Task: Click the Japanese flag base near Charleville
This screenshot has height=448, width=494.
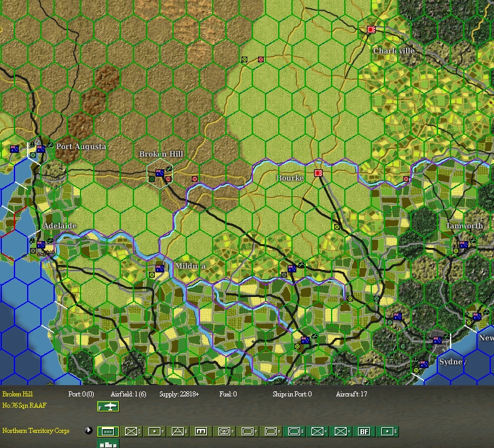Action: point(371,30)
